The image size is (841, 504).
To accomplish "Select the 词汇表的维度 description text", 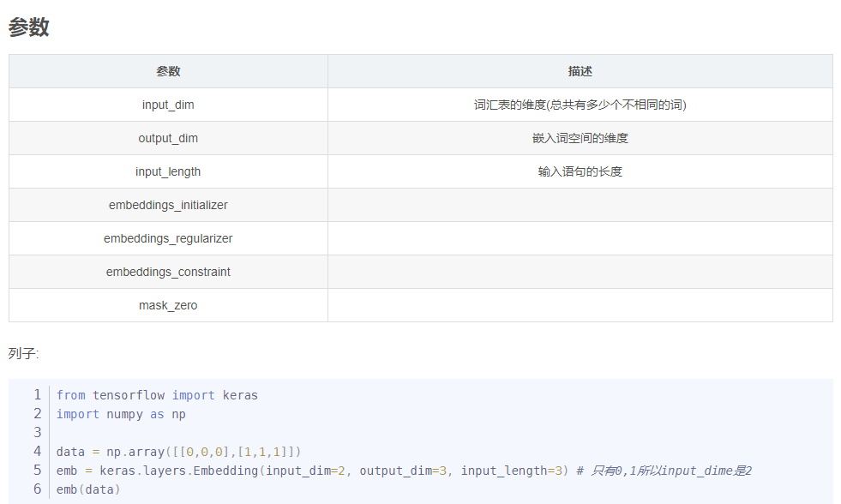I will [x=580, y=105].
